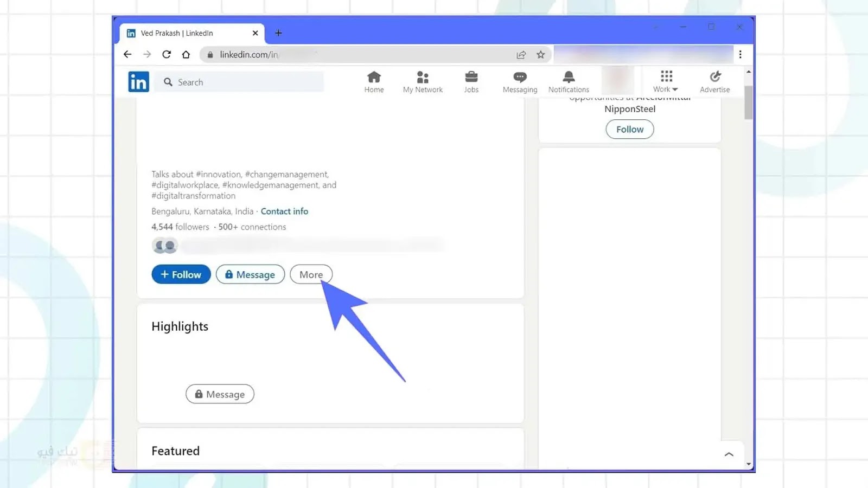
Task: Bookmark this page with the star icon
Action: click(x=541, y=54)
